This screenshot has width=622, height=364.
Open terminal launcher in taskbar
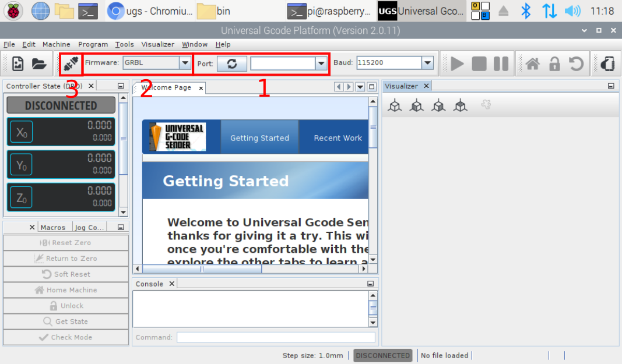coord(88,11)
